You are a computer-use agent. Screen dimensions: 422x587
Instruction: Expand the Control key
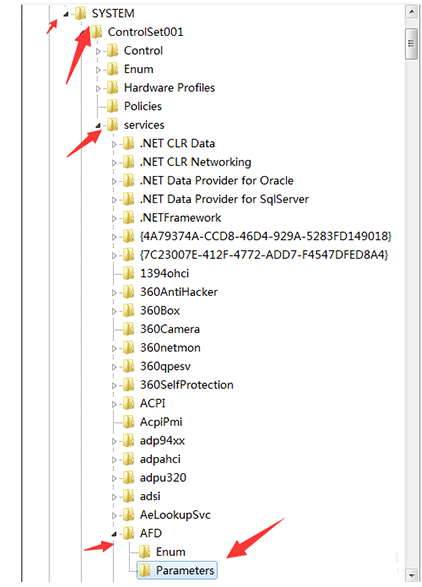[x=98, y=51]
